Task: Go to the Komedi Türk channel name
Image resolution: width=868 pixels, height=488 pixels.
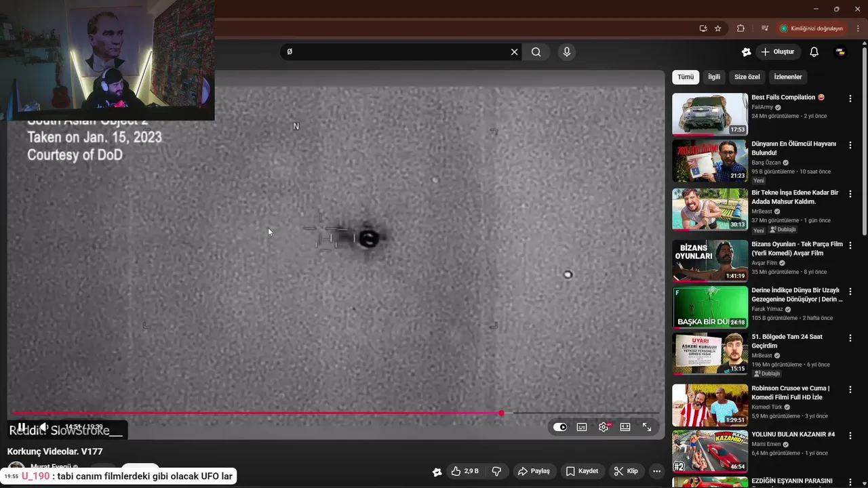Action: coord(767,407)
